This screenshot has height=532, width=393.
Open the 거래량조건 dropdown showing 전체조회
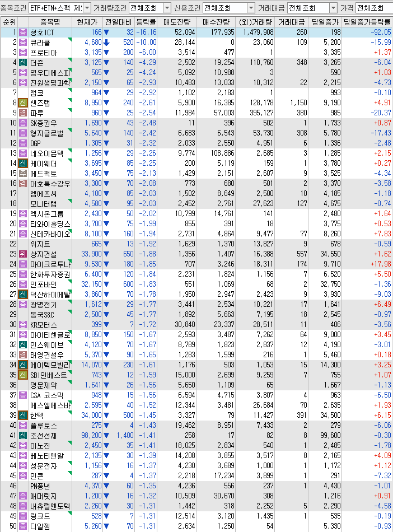click(x=150, y=7)
